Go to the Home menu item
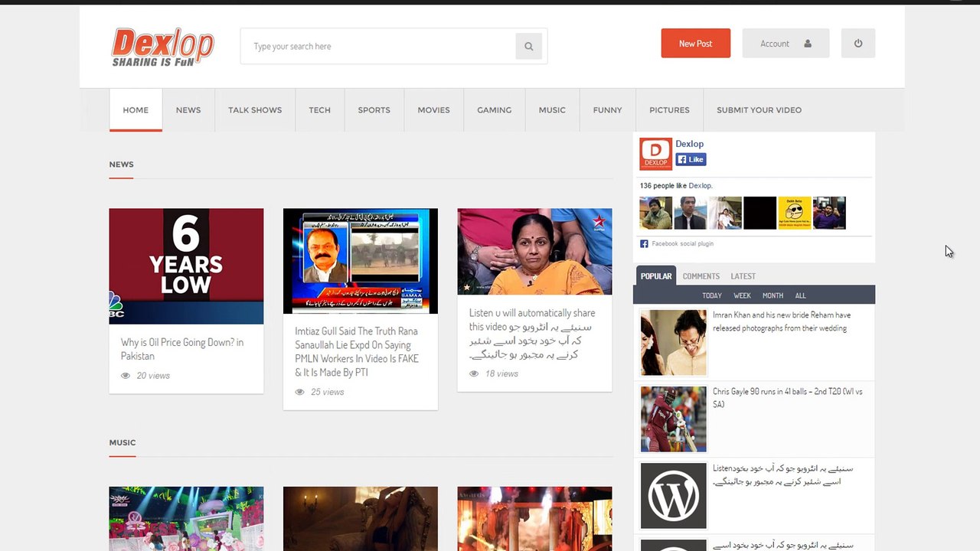This screenshot has height=551, width=980. pos(136,110)
